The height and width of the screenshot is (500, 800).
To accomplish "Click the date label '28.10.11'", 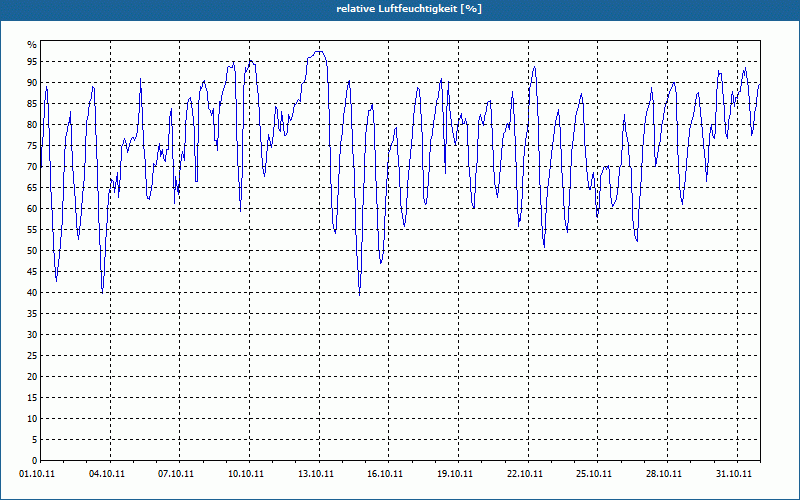I will click(x=664, y=474).
